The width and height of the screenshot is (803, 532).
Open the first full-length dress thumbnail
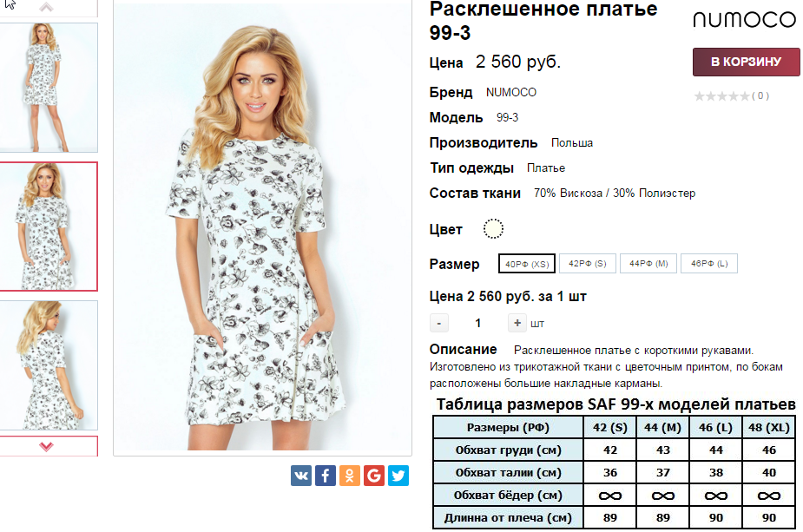point(46,87)
